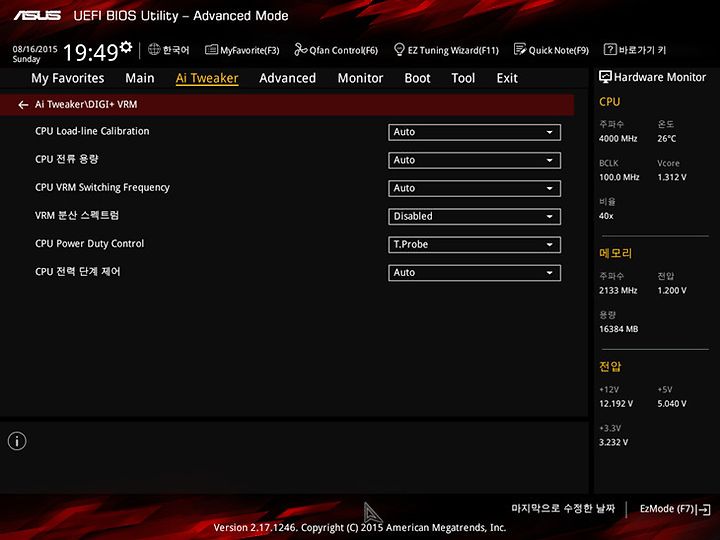Select the VRM 분산 스펙트럼 label
720x540 pixels.
[x=77, y=215]
